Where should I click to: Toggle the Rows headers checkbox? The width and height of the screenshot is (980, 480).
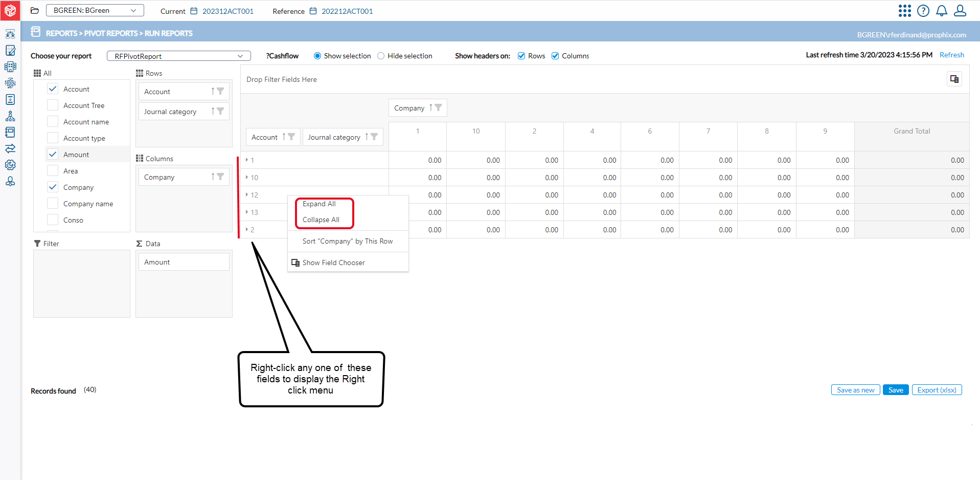click(x=521, y=56)
